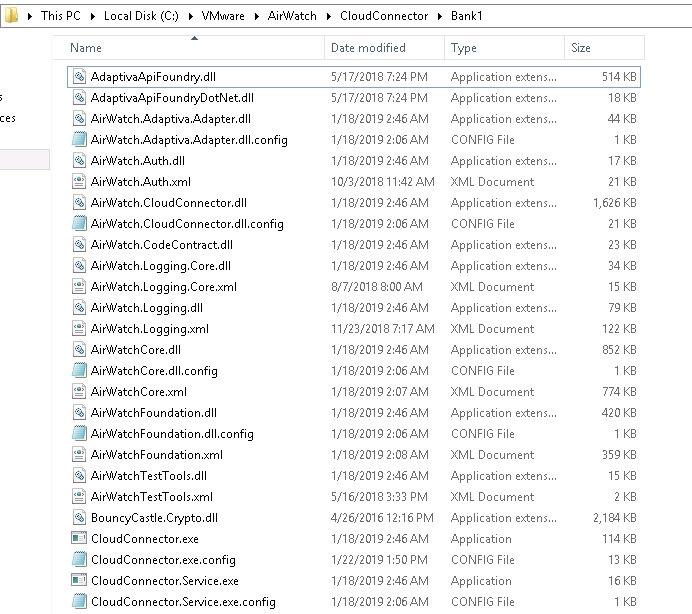Image resolution: width=692 pixels, height=614 pixels.
Task: Go to AirWatch breadcrumb
Action: [292, 16]
